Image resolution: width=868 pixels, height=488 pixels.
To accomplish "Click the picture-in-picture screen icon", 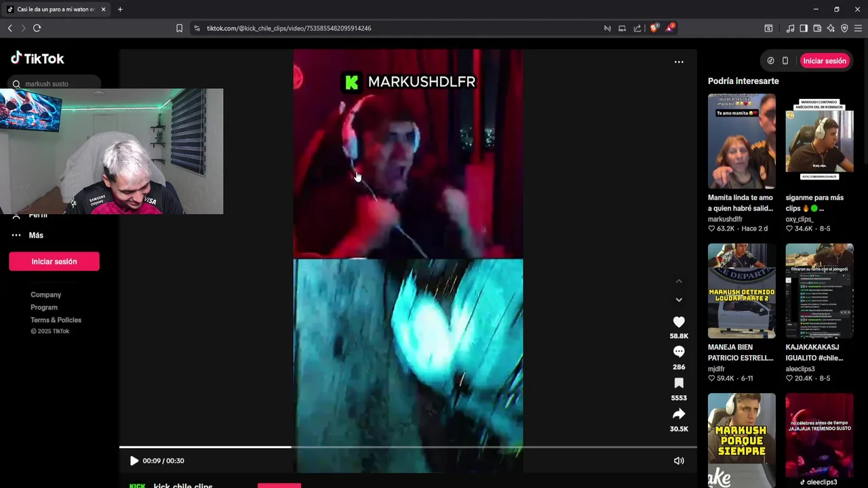I will coord(622,28).
